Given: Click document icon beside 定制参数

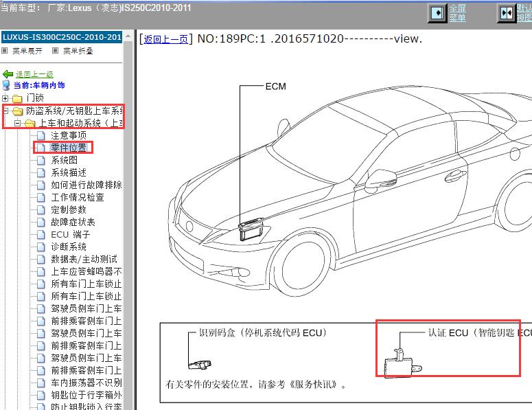Looking at the screenshot, I should 41,209.
